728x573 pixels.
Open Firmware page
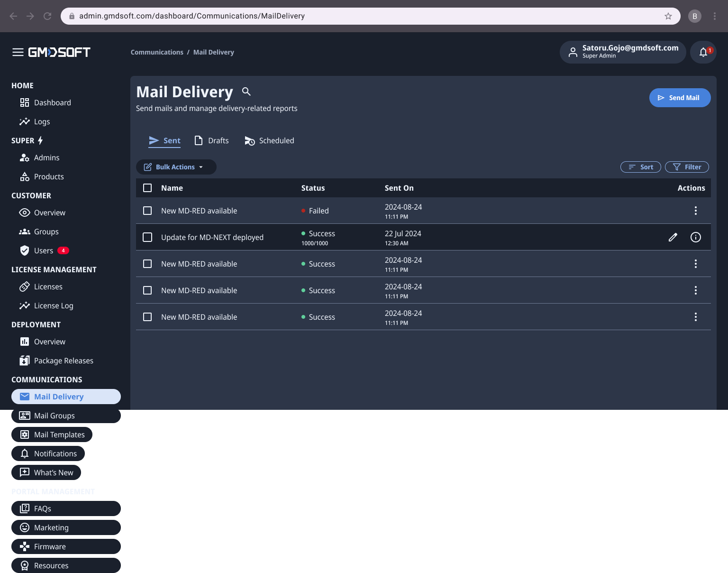pyautogui.click(x=66, y=546)
